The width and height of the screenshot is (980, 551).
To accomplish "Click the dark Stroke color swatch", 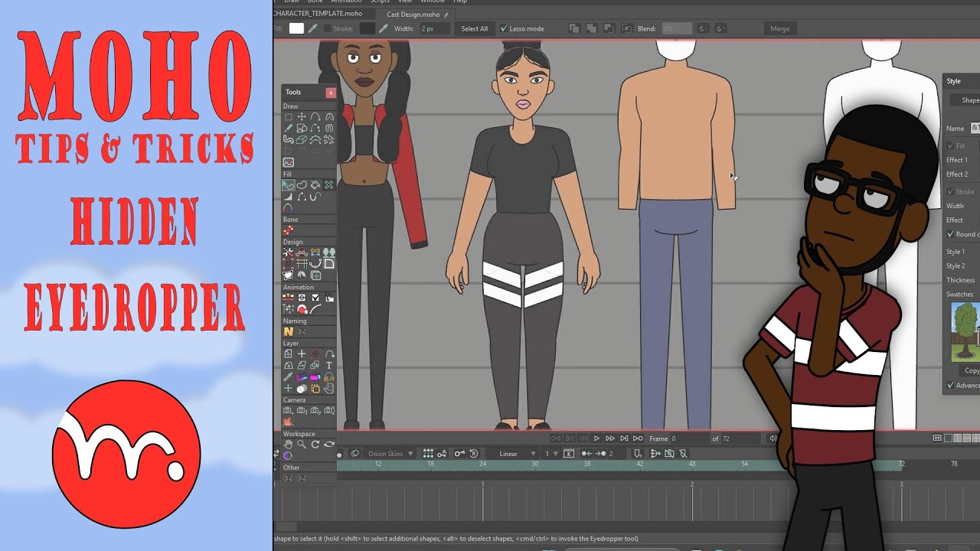I will pos(367,28).
